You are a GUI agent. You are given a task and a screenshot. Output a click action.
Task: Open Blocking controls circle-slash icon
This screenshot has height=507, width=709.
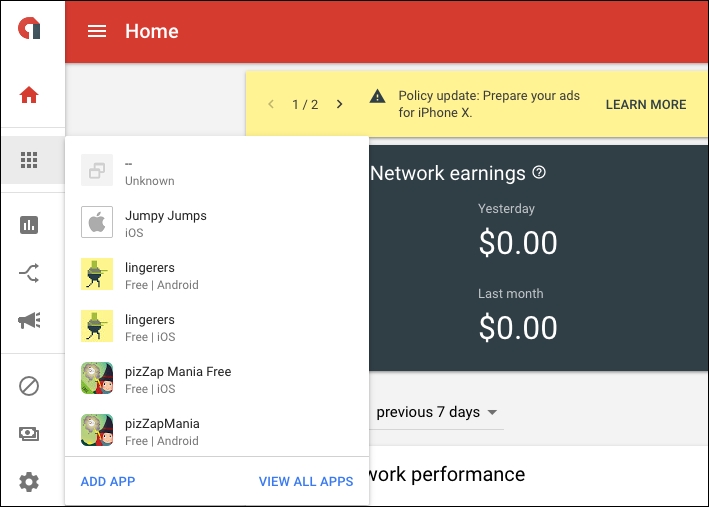click(29, 385)
